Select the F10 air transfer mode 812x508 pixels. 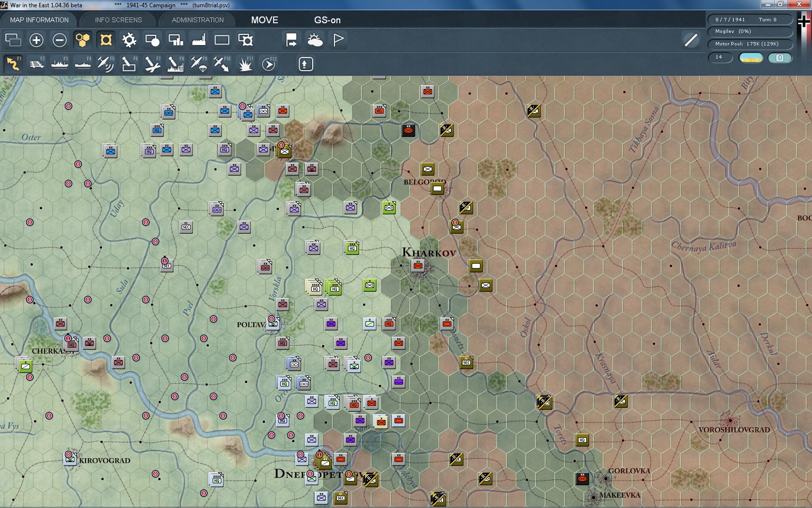[x=222, y=63]
